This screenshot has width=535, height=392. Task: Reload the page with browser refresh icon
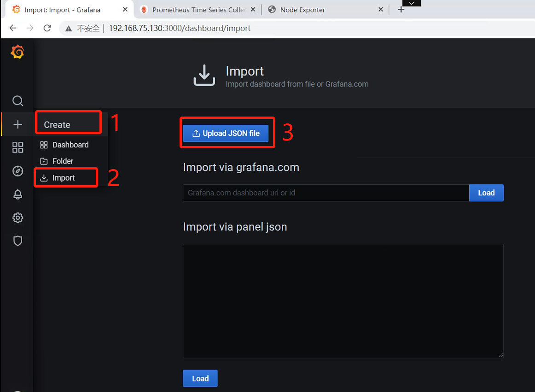tap(47, 28)
